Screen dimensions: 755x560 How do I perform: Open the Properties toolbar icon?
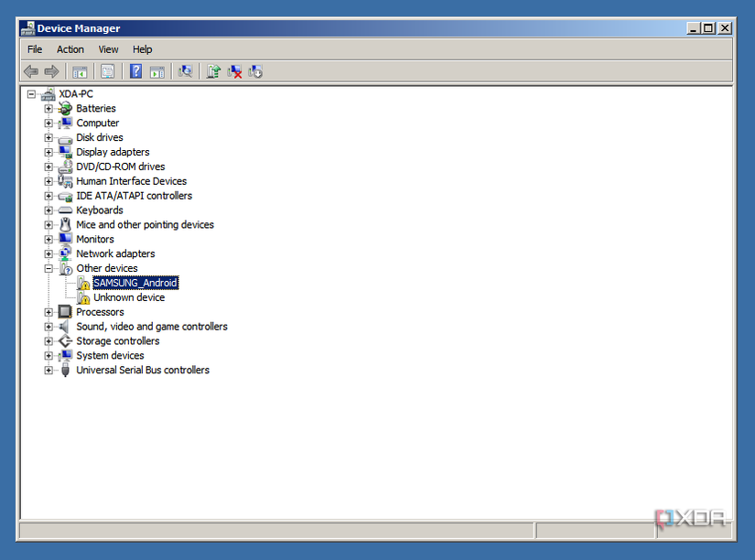tap(107, 71)
